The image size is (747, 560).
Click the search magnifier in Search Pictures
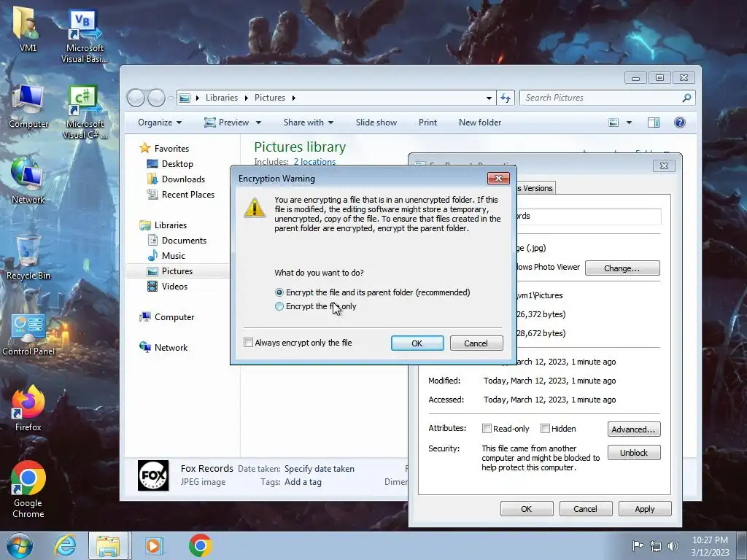coord(686,98)
